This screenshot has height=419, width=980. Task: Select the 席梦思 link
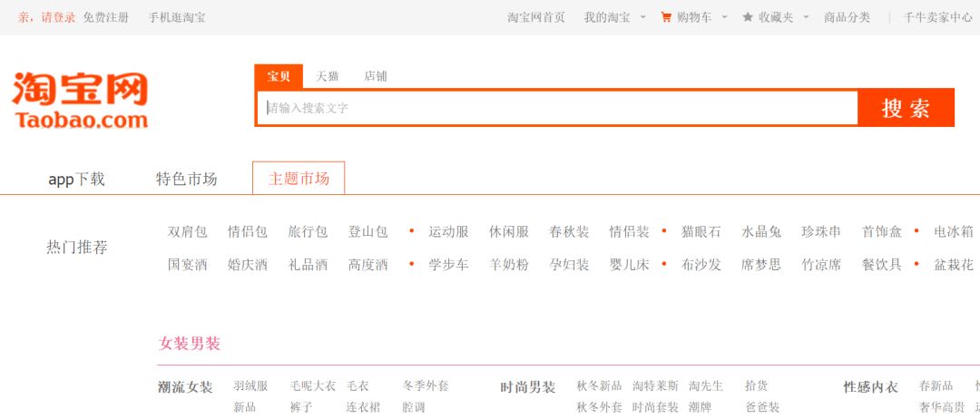point(761,265)
